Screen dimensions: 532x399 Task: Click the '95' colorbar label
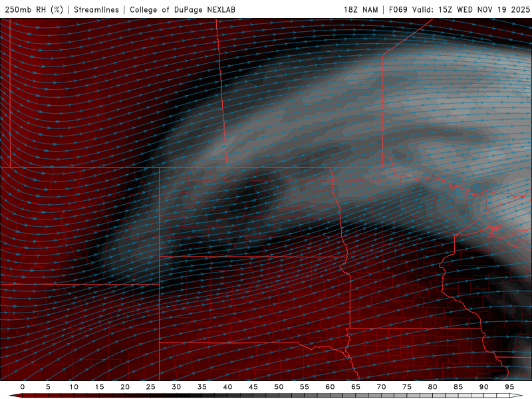[x=509, y=387]
